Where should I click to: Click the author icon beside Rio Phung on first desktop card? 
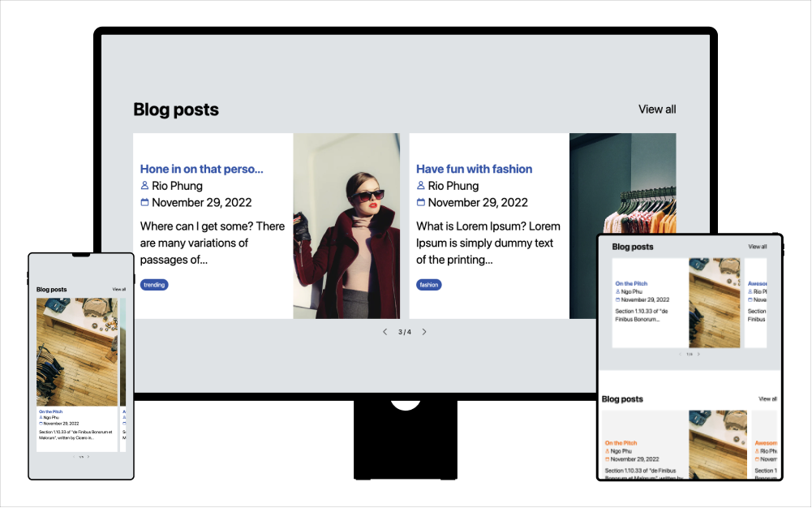(x=145, y=186)
